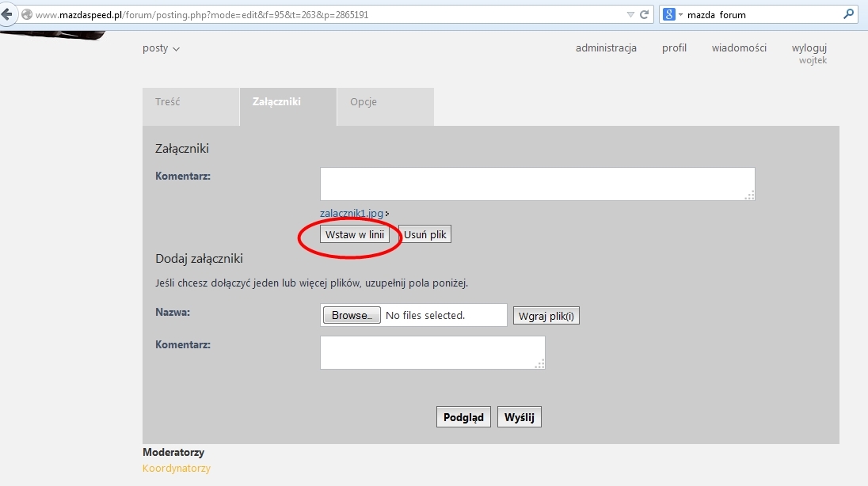
Task: Click the site identity globe icon
Action: [x=26, y=14]
